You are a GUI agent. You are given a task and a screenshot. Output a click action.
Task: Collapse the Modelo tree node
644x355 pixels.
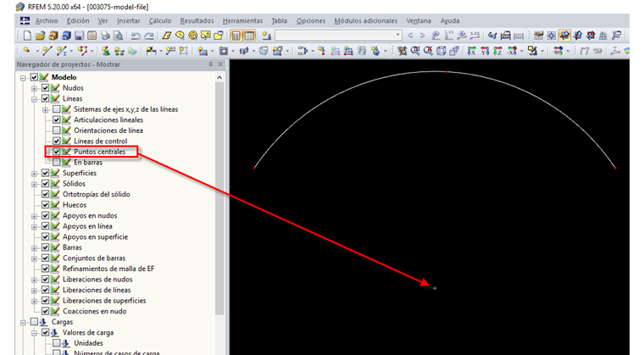23,78
